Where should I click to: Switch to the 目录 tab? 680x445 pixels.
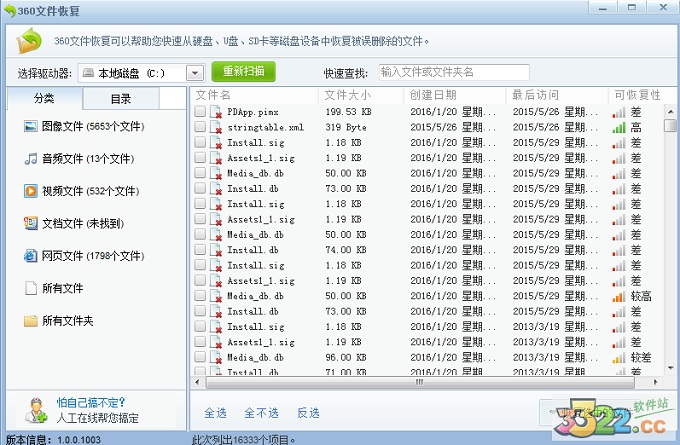[x=121, y=99]
